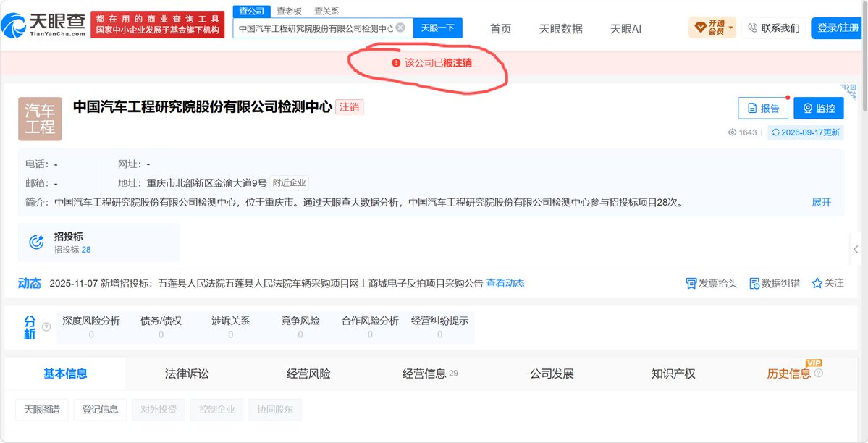868x443 pixels.
Task: Open the Tianyancha logo homepage
Action: 43,25
